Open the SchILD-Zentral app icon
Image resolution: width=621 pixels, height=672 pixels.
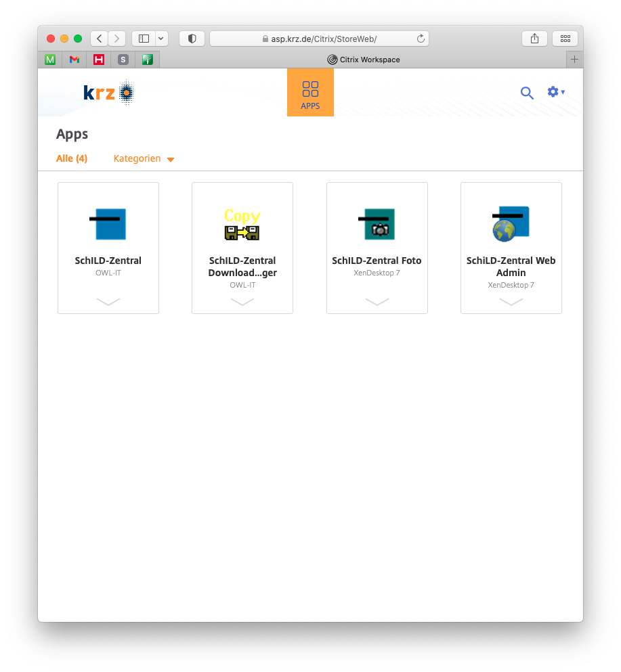coord(108,224)
